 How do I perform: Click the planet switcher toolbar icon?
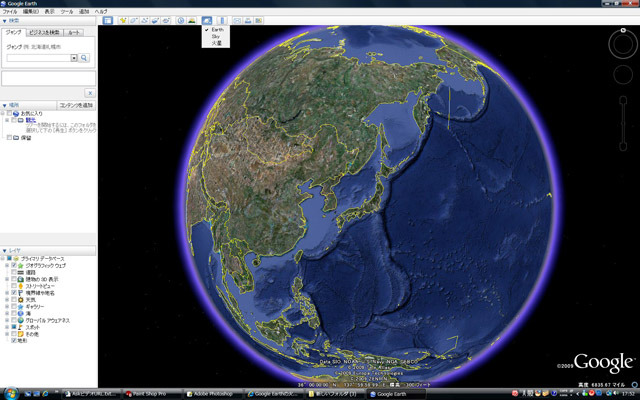(x=207, y=20)
